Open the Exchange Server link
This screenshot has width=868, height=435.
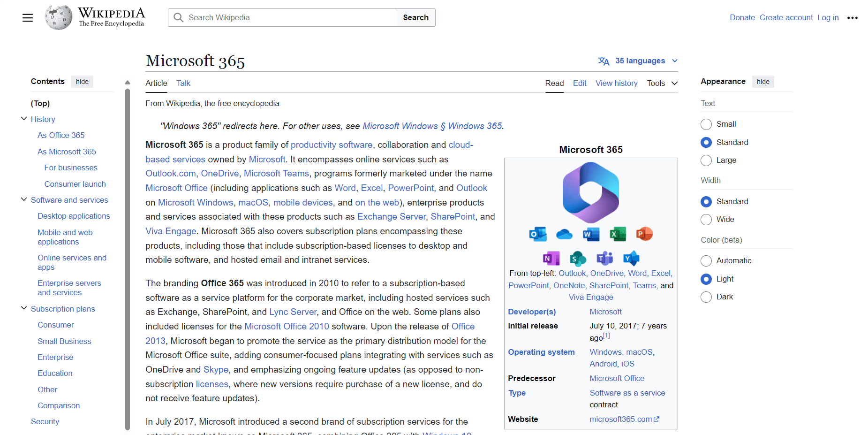click(392, 217)
